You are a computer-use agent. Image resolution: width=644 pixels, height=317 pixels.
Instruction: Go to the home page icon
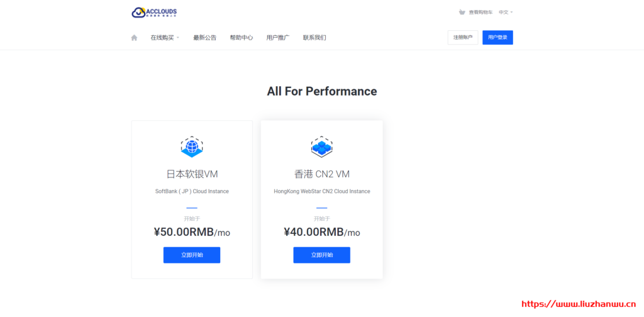(x=134, y=38)
